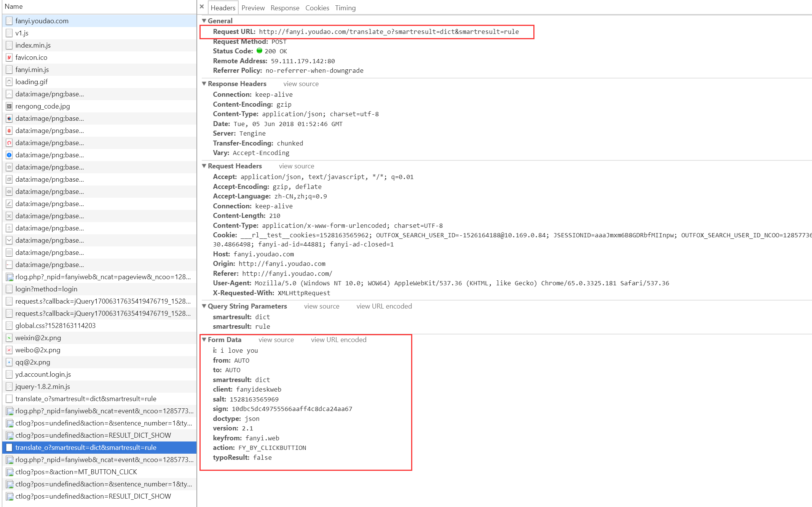Switch to the Preview tab

(x=253, y=8)
